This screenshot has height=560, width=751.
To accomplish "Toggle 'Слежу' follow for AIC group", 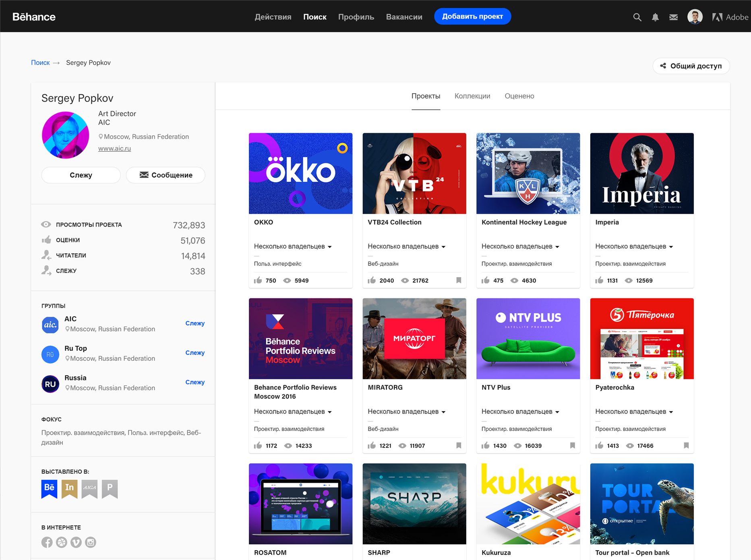I will coord(195,323).
